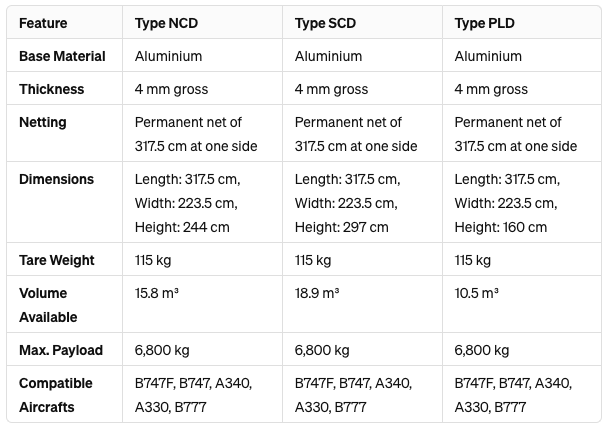The width and height of the screenshot is (610, 430).
Task: Click the Type PLD column header
Action: (x=484, y=23)
